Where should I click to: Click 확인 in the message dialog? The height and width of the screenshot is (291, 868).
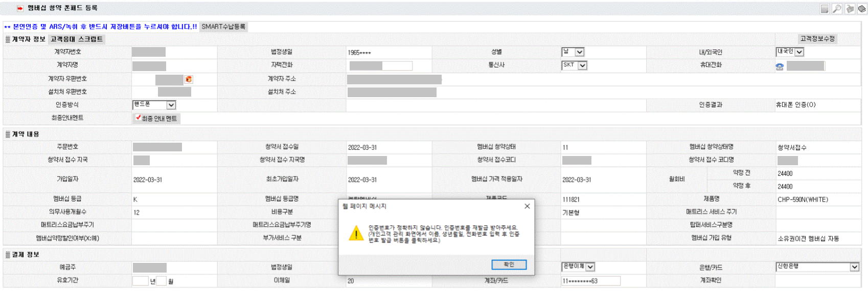509,264
